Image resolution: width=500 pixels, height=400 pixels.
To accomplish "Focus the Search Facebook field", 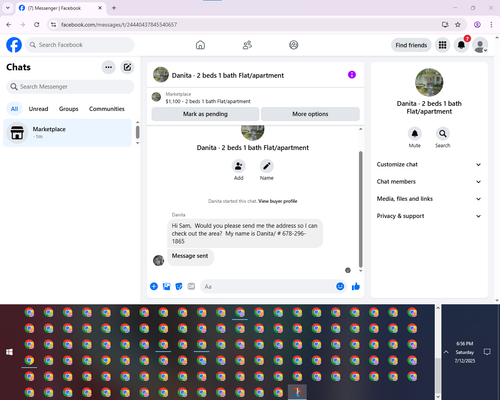I will (x=80, y=45).
